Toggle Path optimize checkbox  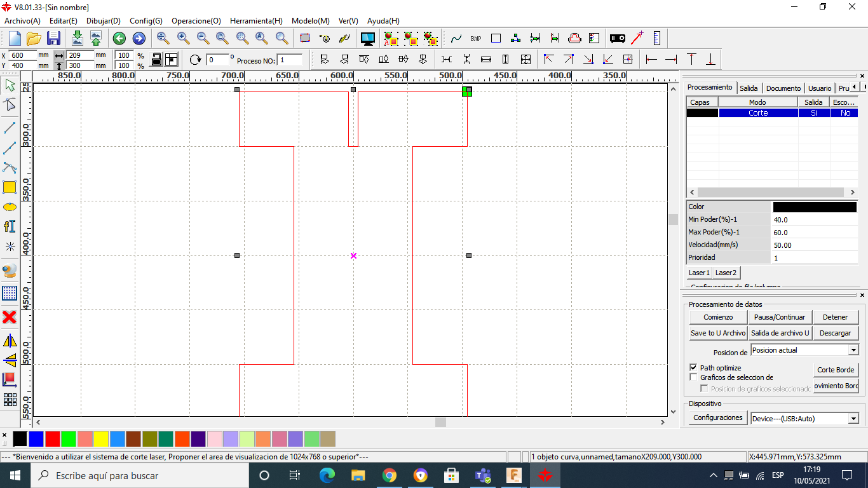pos(694,368)
